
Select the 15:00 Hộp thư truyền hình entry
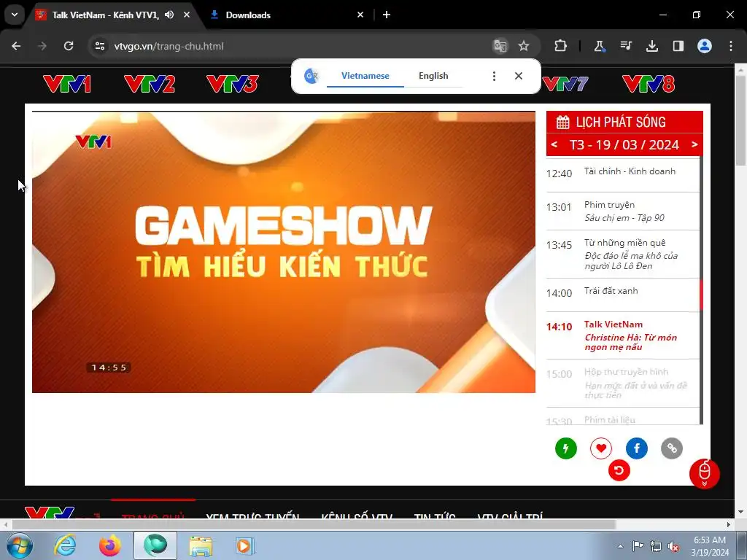[623, 384]
